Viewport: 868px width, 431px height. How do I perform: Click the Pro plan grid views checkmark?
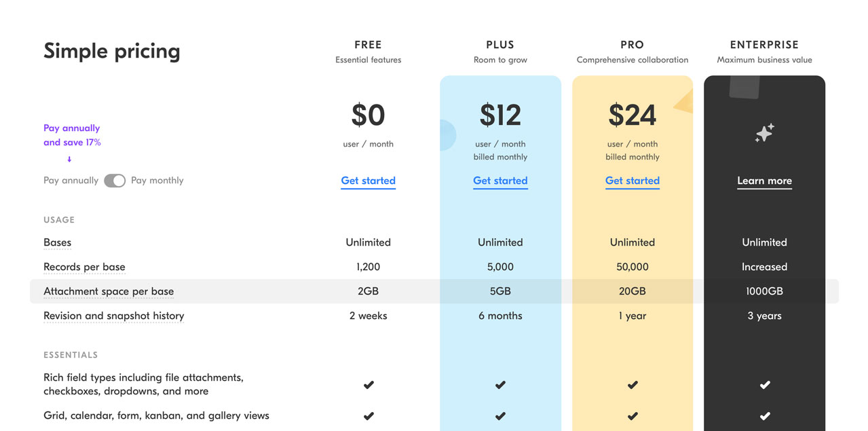point(633,415)
